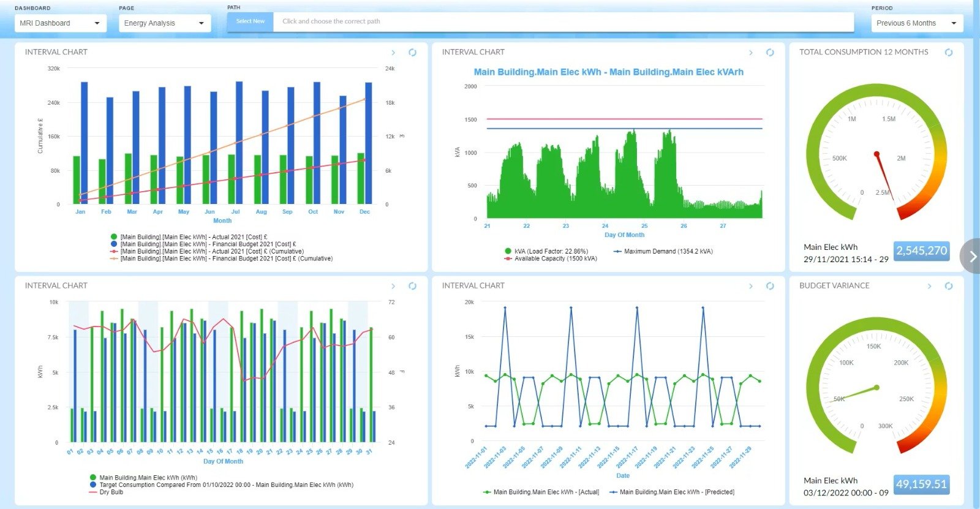Toggle the Available Capacity (1500 kVA) series
Viewport: 980px width, 509px height.
pos(555,258)
